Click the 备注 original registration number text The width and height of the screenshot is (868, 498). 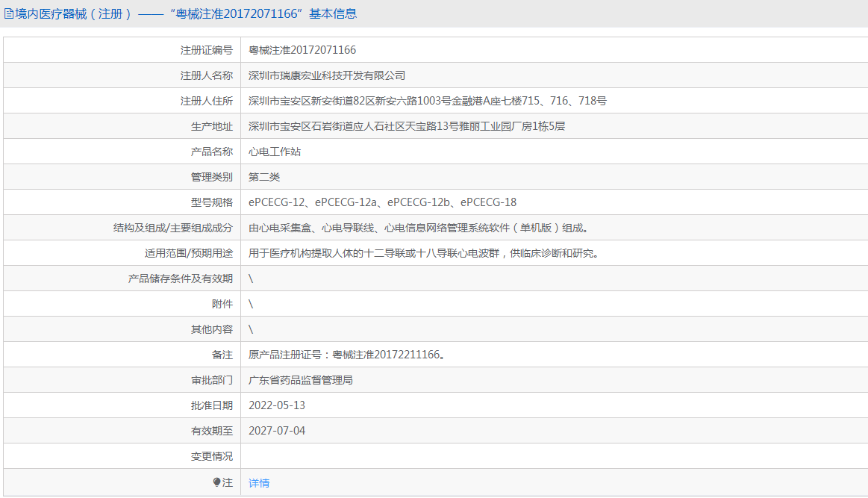click(x=348, y=355)
